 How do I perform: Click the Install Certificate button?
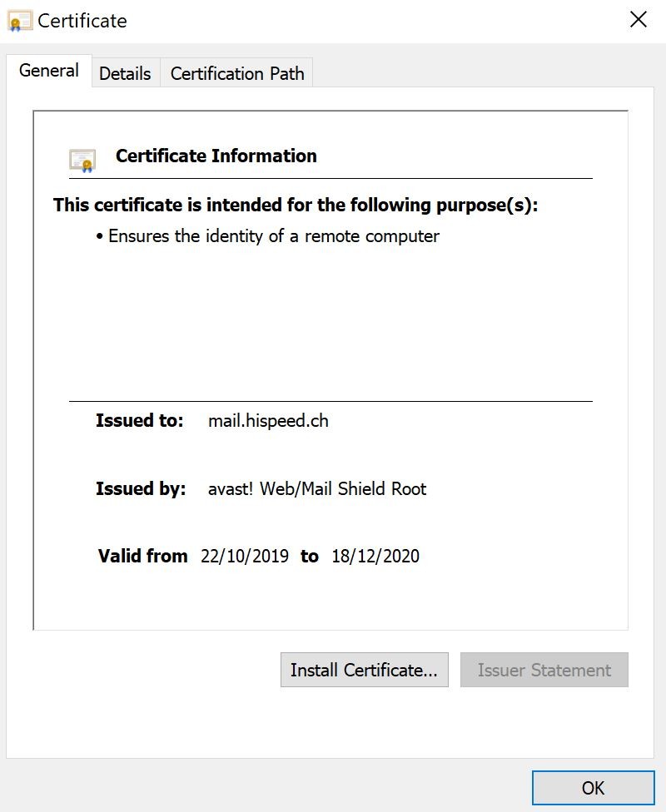(364, 670)
